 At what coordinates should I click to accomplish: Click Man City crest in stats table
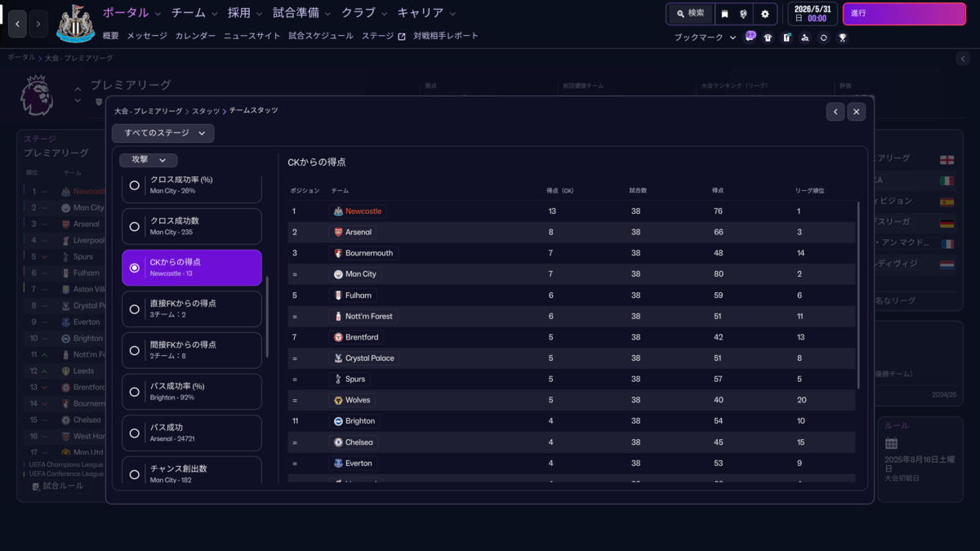coord(338,274)
